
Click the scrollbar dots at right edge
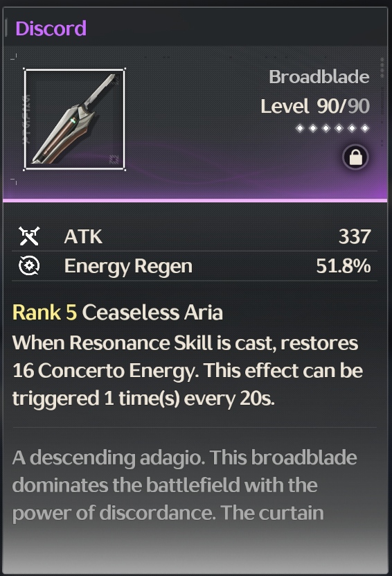tap(382, 68)
